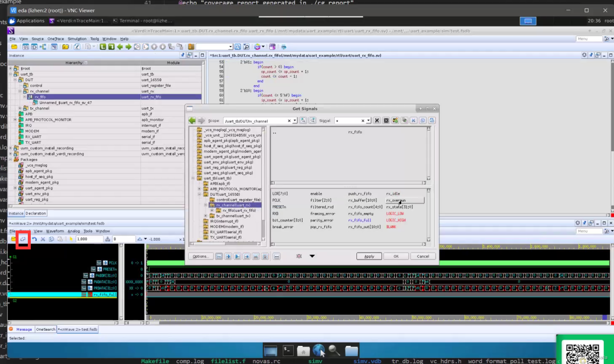Click the Options... button in Get Signals
The image size is (614, 364).
click(201, 256)
